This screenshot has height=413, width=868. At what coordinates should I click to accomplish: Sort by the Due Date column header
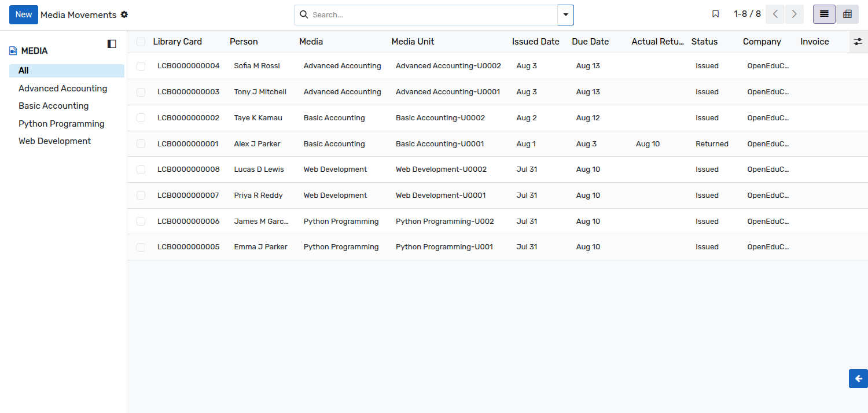pyautogui.click(x=590, y=42)
